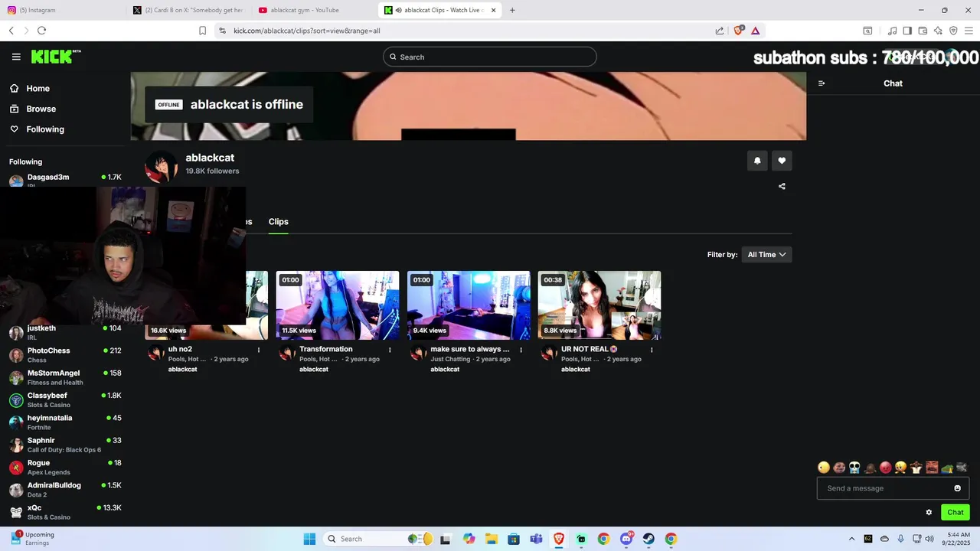Screen dimensions: 980x551
Task: Close the ablackcat Clips tab
Action: pyautogui.click(x=493, y=10)
